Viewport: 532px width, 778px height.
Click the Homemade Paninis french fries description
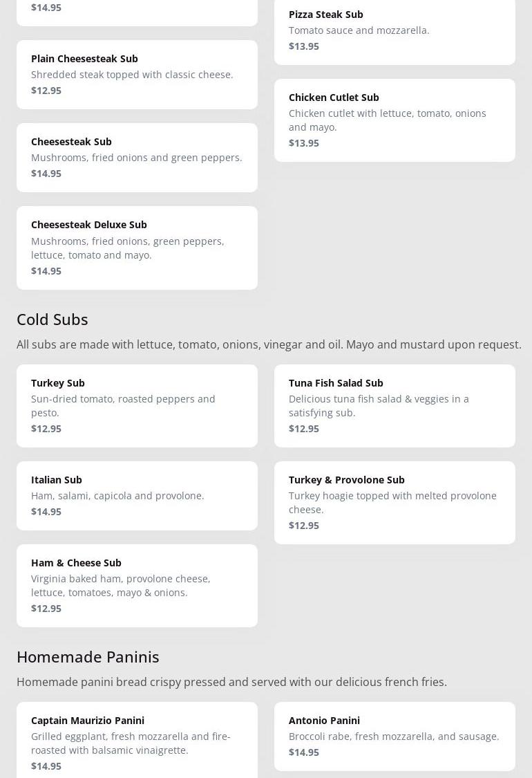point(231,682)
